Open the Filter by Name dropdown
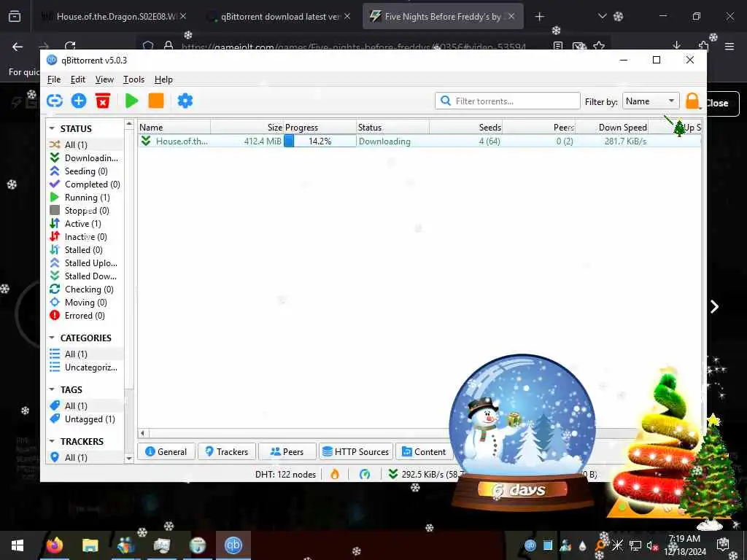The width and height of the screenshot is (747, 560). pos(651,101)
